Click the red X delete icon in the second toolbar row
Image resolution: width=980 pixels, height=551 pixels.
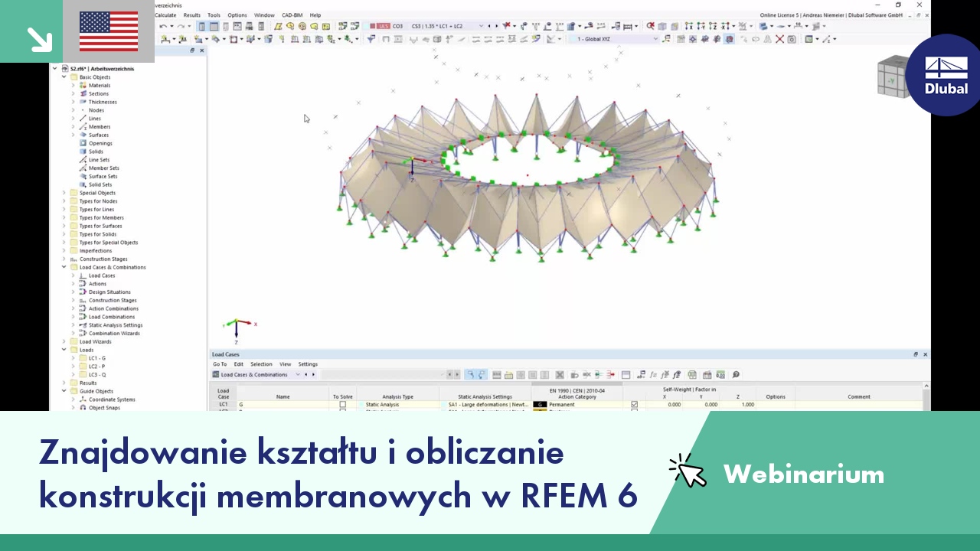pyautogui.click(x=779, y=39)
